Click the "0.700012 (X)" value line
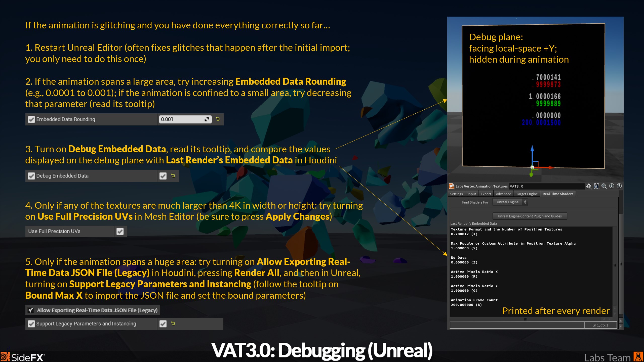 pyautogui.click(x=464, y=234)
